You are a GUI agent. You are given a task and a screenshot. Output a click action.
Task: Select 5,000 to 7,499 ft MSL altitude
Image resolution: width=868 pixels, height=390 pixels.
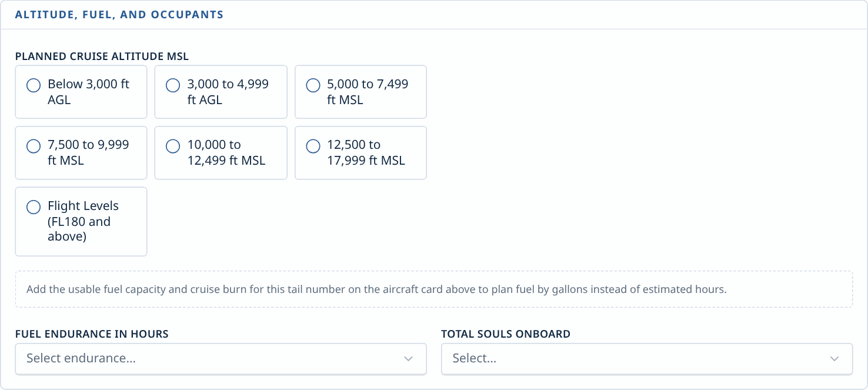360,92
